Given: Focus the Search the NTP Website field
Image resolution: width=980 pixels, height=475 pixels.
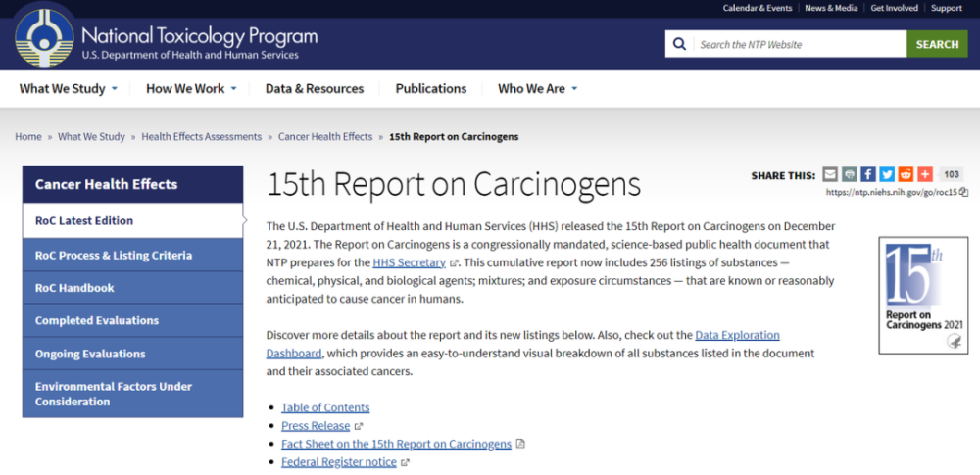Looking at the screenshot, I should pyautogui.click(x=799, y=44).
